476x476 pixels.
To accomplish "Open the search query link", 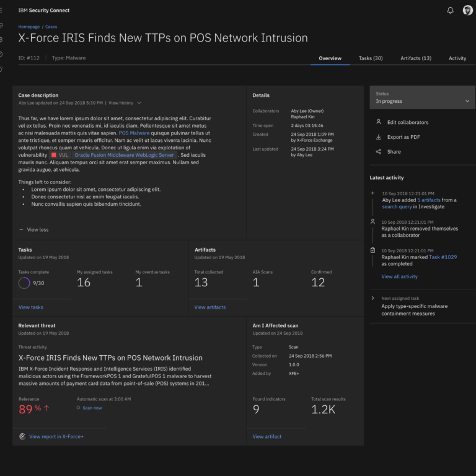I will 397,207.
